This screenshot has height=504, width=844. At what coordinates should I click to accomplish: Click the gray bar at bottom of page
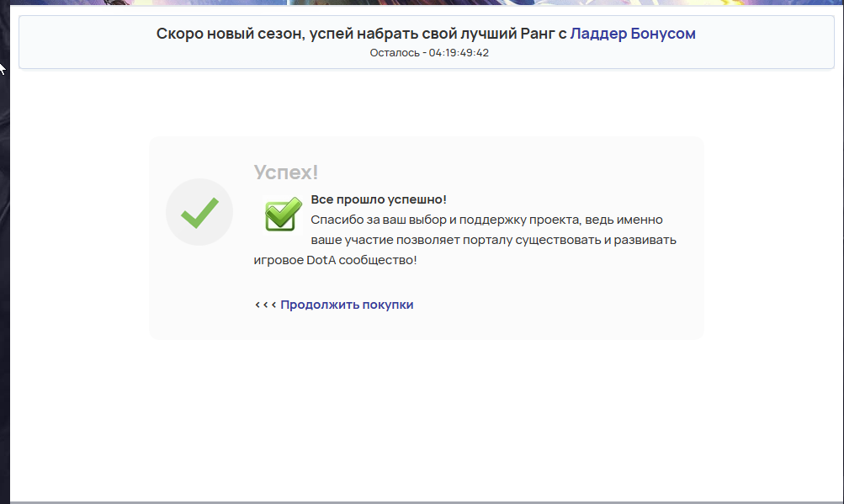[x=421, y=501]
